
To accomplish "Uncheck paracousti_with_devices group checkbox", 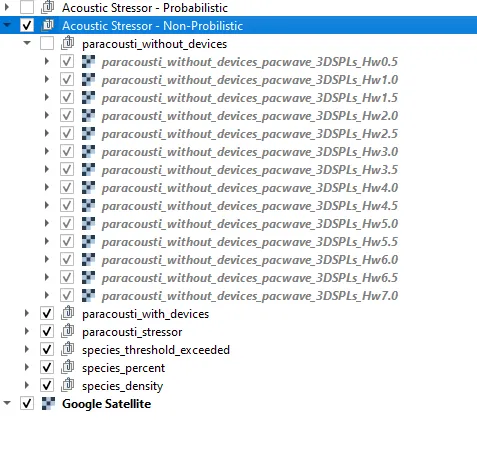I will click(47, 314).
